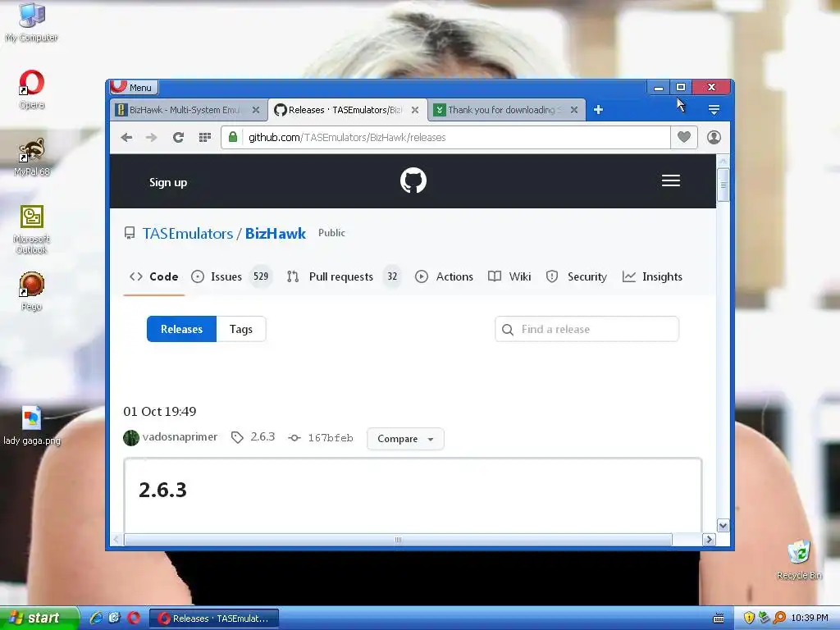Click the GitHub Octocat logo
The image size is (840, 630).
[x=413, y=180]
